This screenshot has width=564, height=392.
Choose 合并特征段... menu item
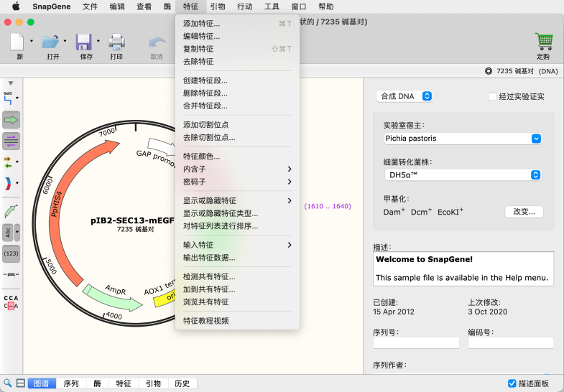(237, 106)
